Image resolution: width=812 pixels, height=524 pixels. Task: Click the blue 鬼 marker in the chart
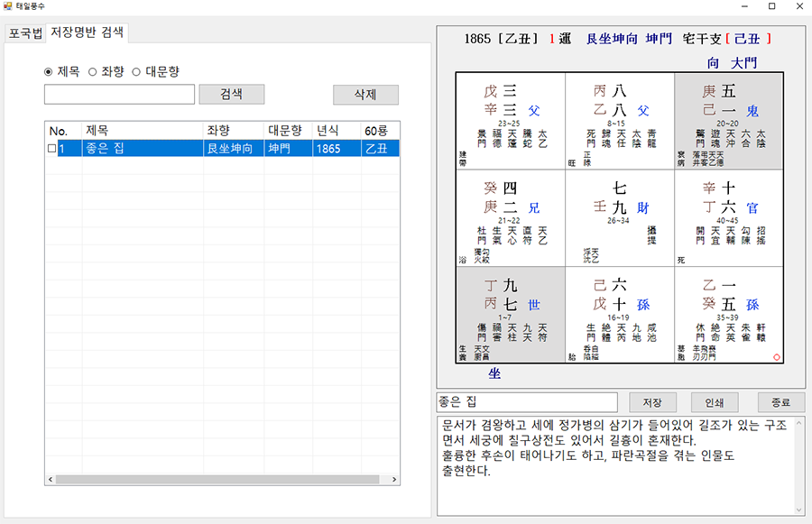coord(752,111)
